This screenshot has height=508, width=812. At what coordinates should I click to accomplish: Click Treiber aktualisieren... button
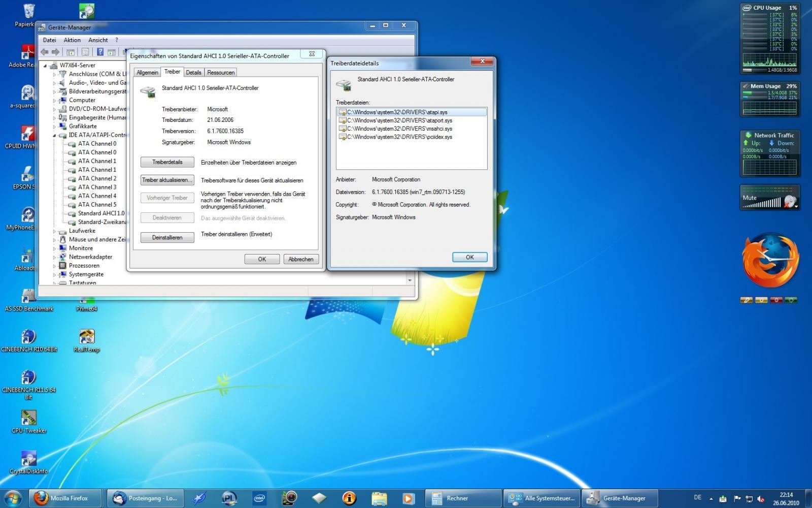point(167,180)
